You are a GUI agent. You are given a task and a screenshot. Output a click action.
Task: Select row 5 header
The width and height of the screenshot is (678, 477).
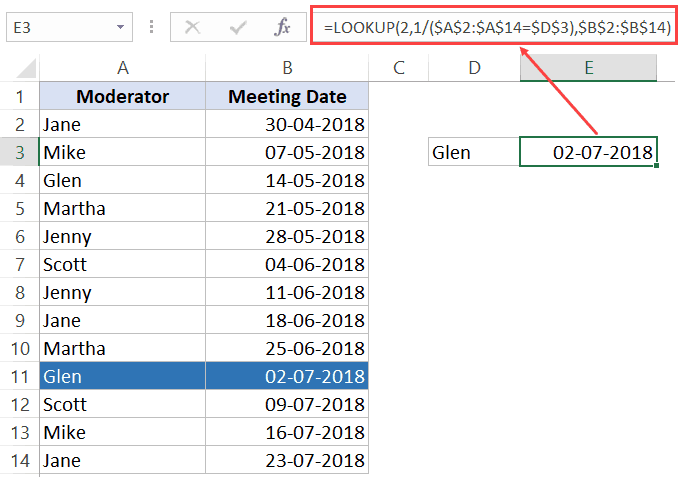pos(19,208)
